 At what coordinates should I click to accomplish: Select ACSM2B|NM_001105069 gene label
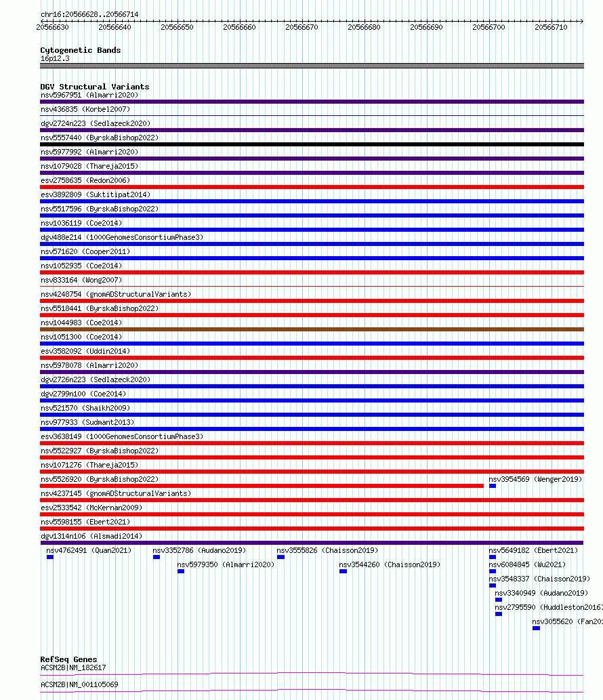coord(79,685)
